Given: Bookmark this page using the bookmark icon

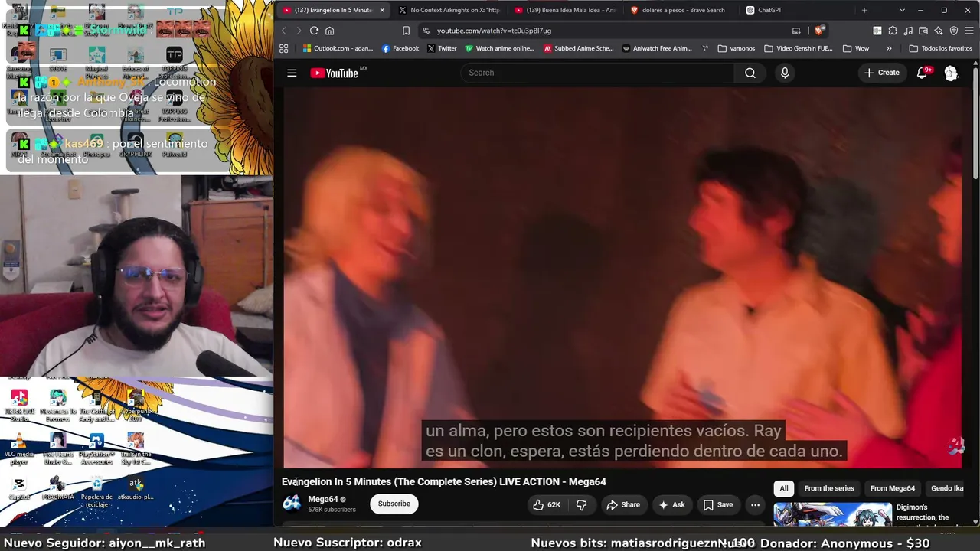Looking at the screenshot, I should pyautogui.click(x=406, y=31).
